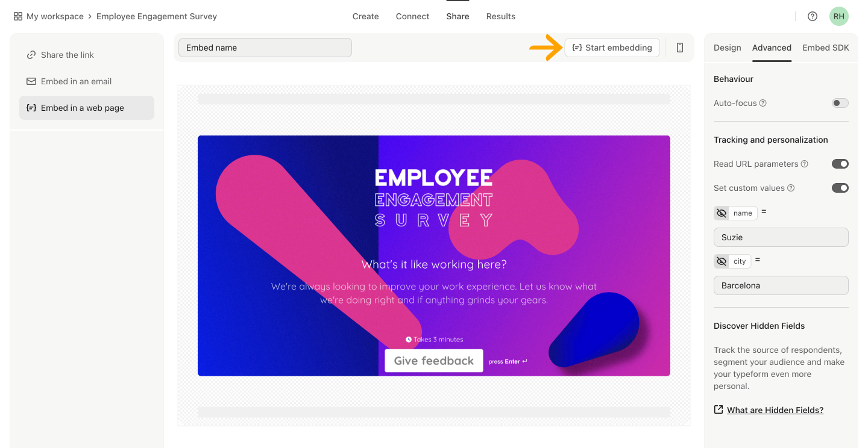Switch to the Design panel tab

pos(728,48)
